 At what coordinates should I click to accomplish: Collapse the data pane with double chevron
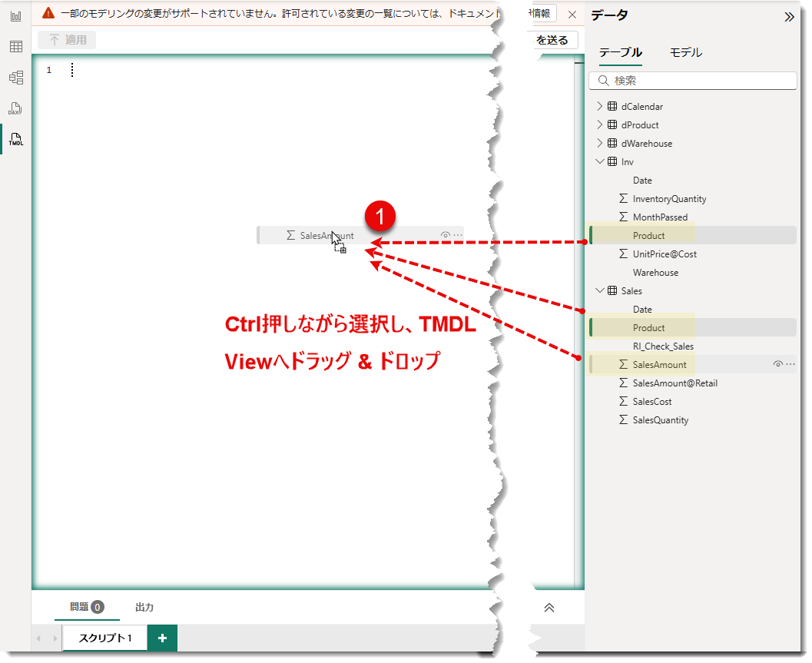pyautogui.click(x=790, y=16)
